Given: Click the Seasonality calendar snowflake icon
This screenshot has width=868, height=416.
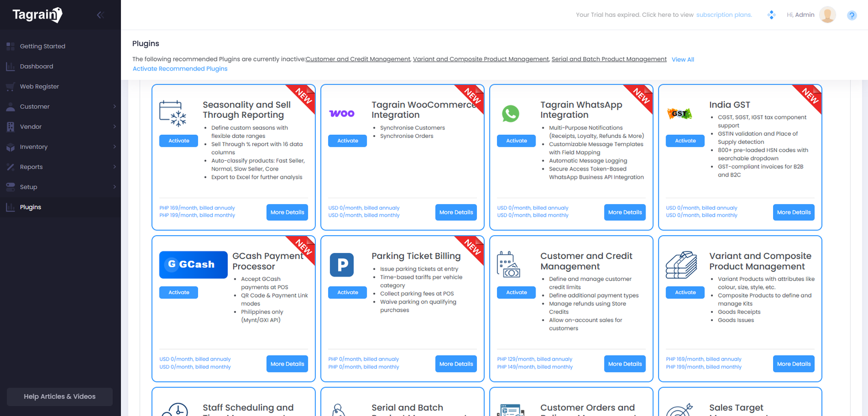Looking at the screenshot, I should pos(173,114).
